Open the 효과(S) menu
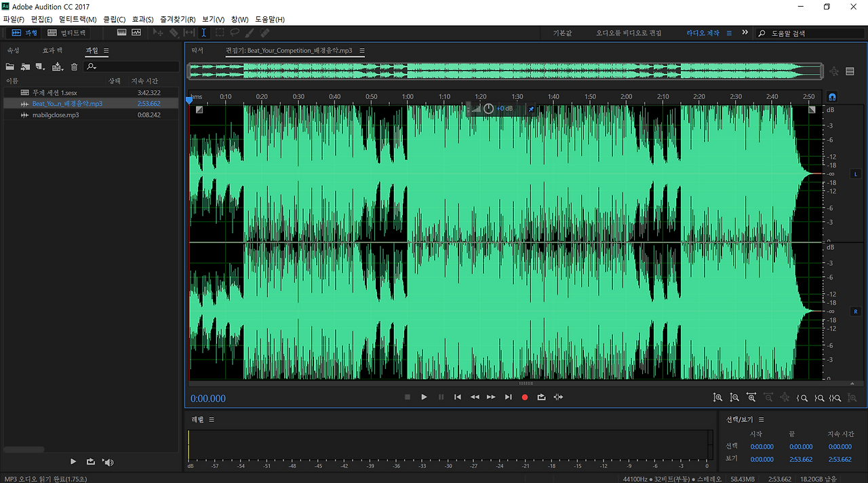This screenshot has width=868, height=483. (x=142, y=19)
